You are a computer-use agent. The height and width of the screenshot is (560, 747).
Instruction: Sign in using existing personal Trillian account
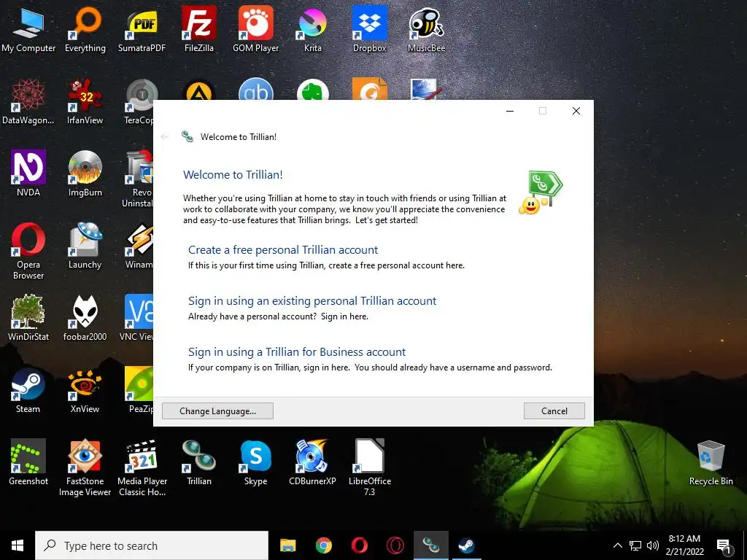(312, 301)
